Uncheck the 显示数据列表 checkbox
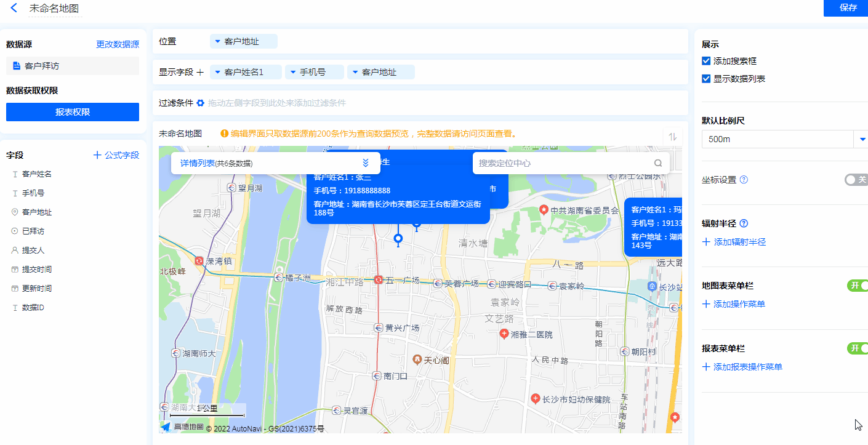This screenshot has height=445, width=868. coord(706,79)
